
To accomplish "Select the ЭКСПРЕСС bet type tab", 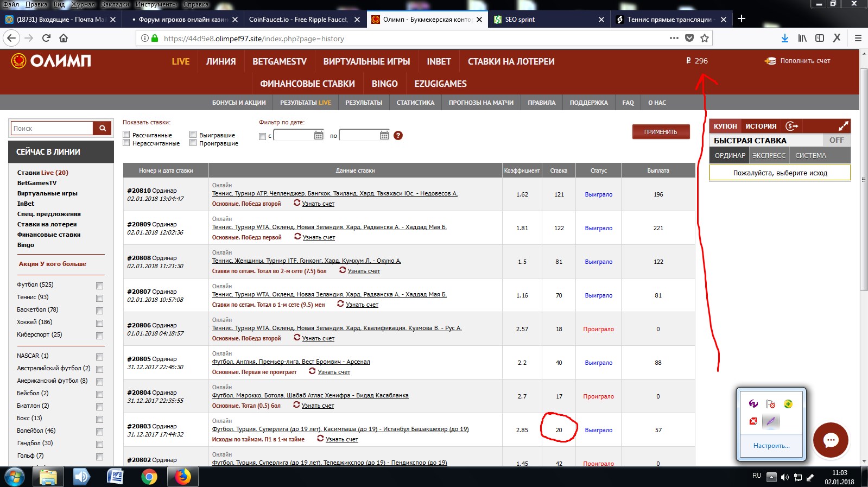I will click(x=769, y=155).
